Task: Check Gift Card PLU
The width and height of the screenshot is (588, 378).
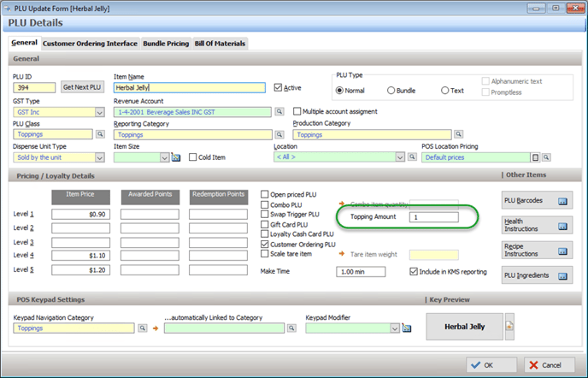Action: [264, 224]
